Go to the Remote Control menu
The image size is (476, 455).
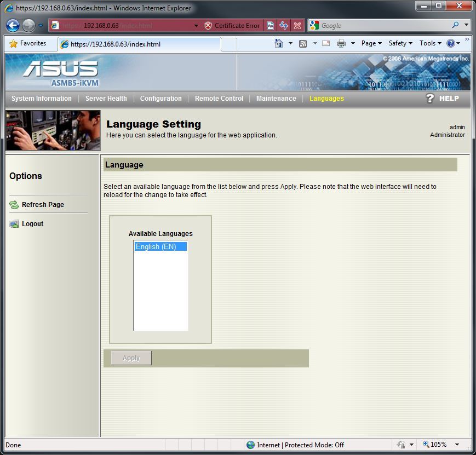pyautogui.click(x=219, y=99)
